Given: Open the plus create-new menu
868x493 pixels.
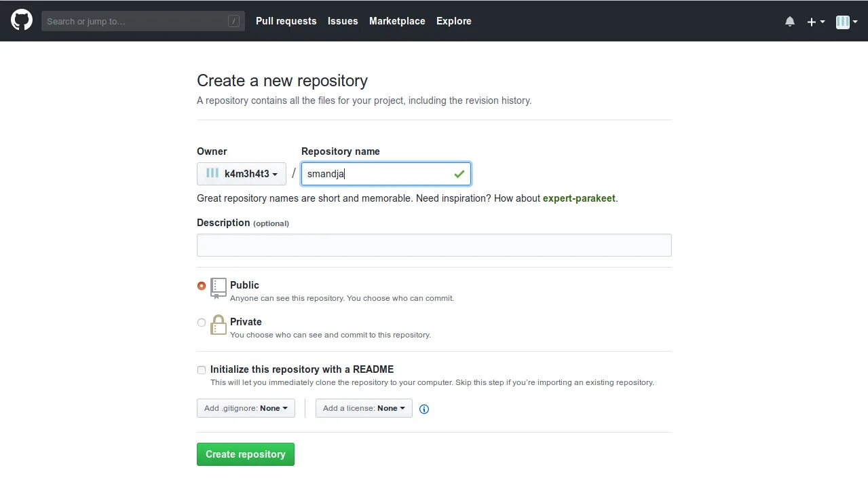Looking at the screenshot, I should coord(816,22).
